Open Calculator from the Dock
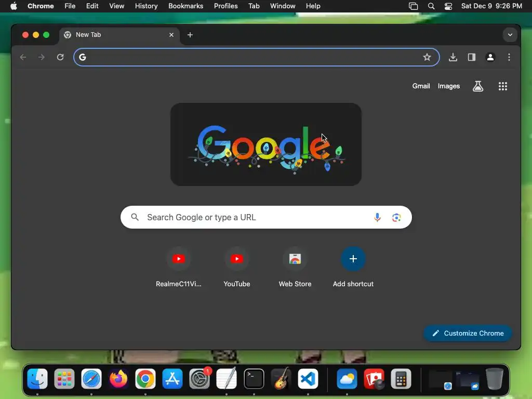Viewport: 532px width, 399px height. (401, 379)
